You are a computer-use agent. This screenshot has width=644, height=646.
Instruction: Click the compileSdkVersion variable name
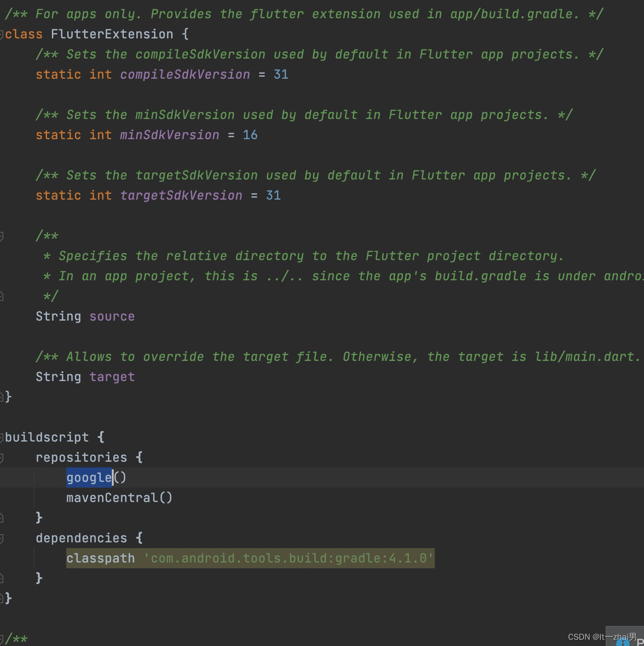point(185,74)
